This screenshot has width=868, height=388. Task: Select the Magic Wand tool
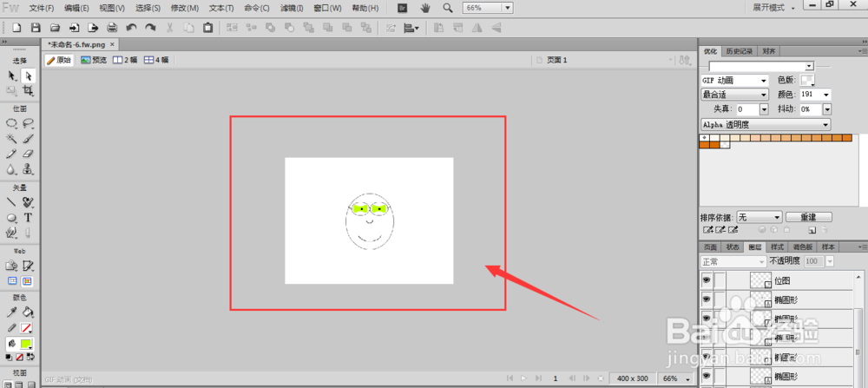pyautogui.click(x=11, y=139)
